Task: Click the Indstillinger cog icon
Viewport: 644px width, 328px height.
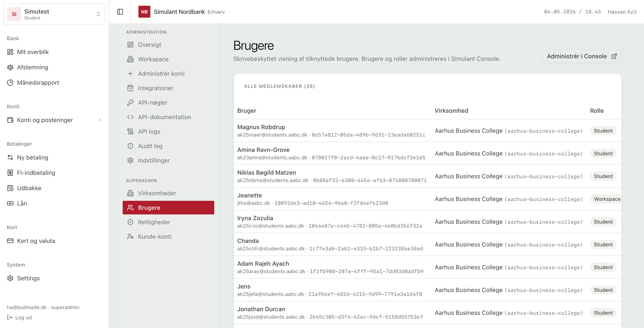Action: (130, 161)
